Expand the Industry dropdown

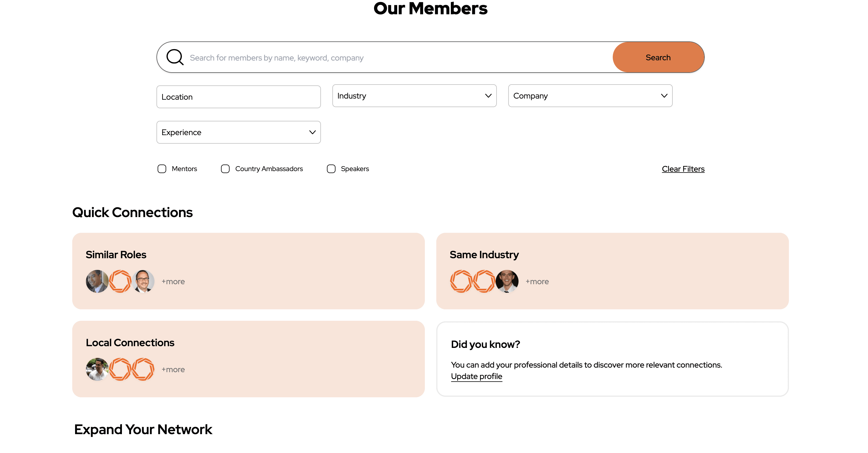point(414,96)
